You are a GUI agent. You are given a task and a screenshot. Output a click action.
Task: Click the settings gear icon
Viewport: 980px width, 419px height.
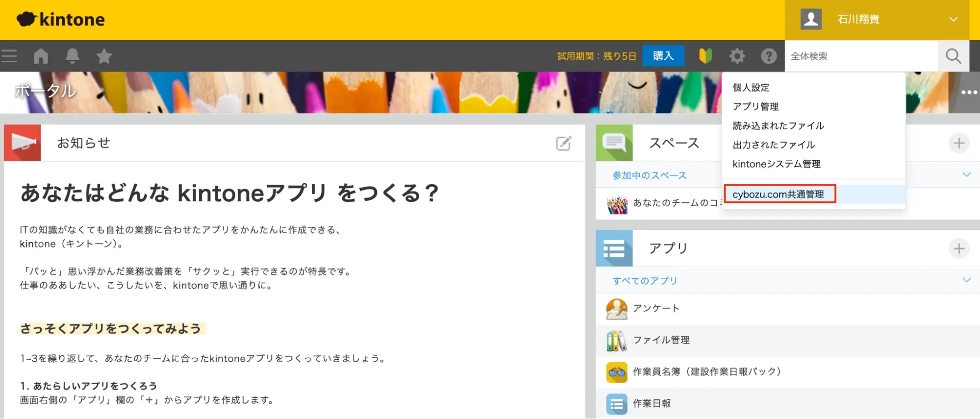[x=737, y=56]
